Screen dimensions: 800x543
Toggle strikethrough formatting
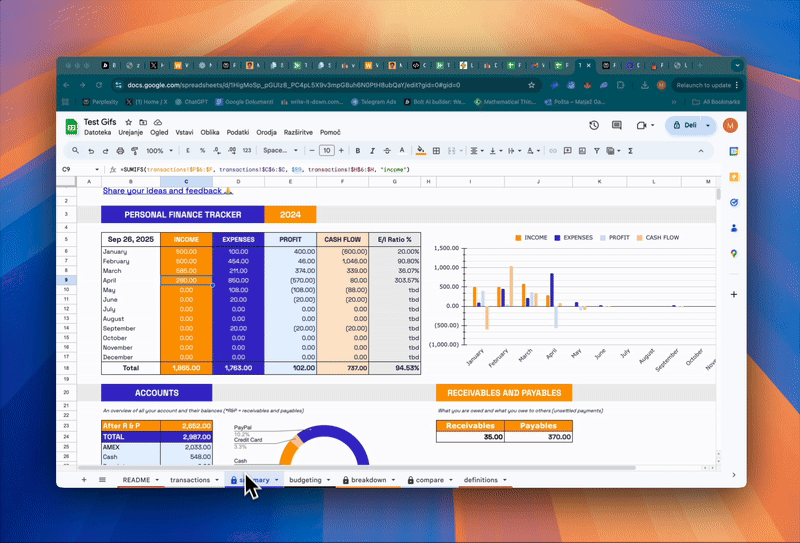coord(387,151)
